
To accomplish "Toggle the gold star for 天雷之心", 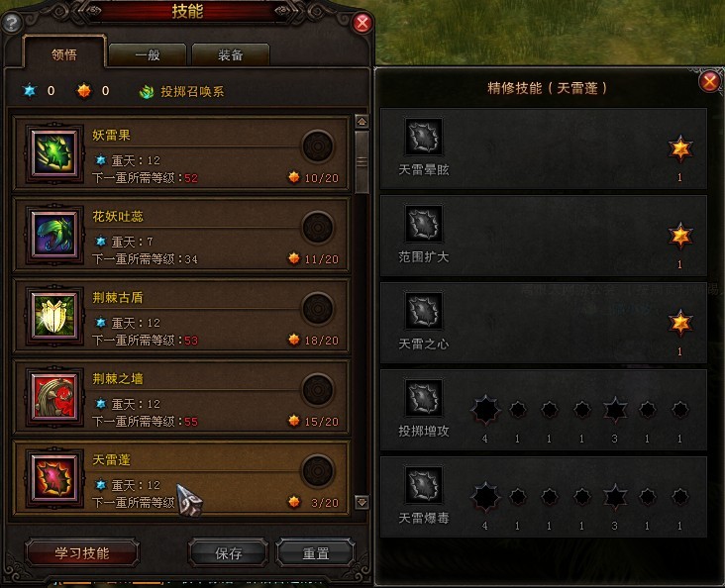I will click(680, 323).
